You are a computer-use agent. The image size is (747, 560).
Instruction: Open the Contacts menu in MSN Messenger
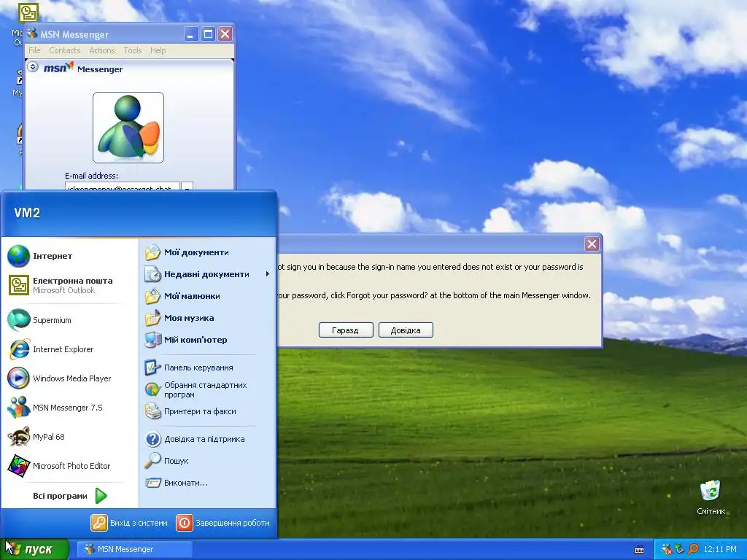click(x=65, y=50)
